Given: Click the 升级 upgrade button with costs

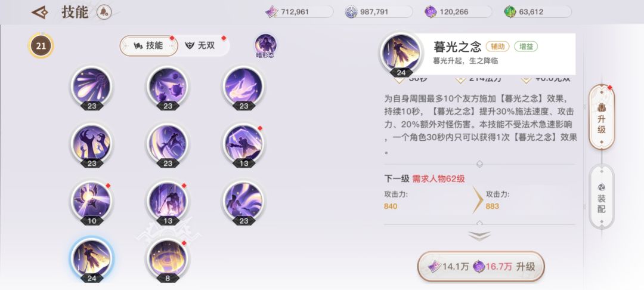Looking at the screenshot, I should [x=481, y=267].
